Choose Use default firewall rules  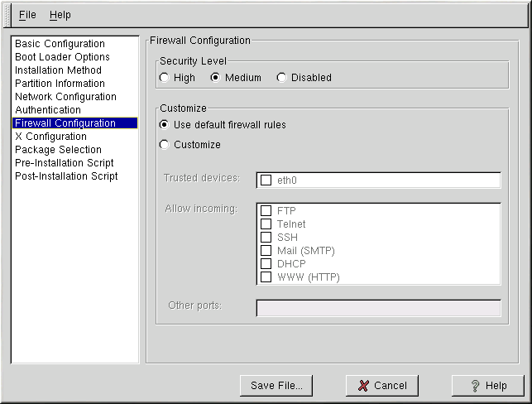click(x=165, y=125)
